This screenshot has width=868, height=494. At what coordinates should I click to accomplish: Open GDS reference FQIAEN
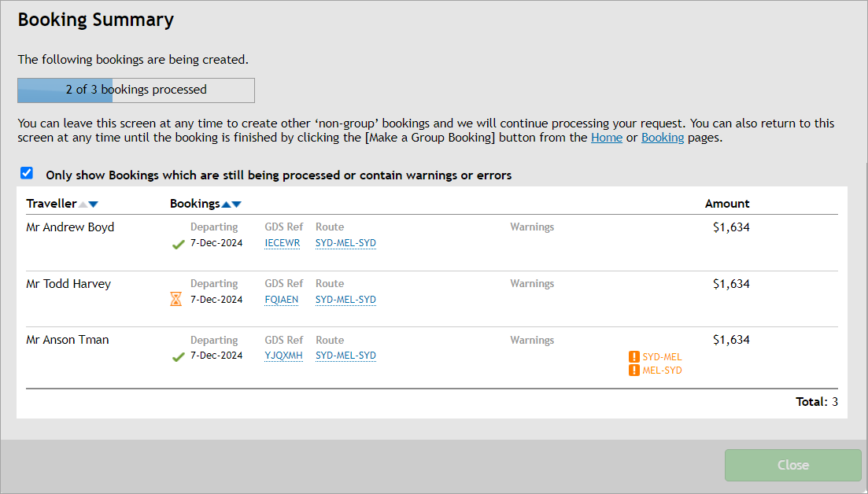pos(282,300)
